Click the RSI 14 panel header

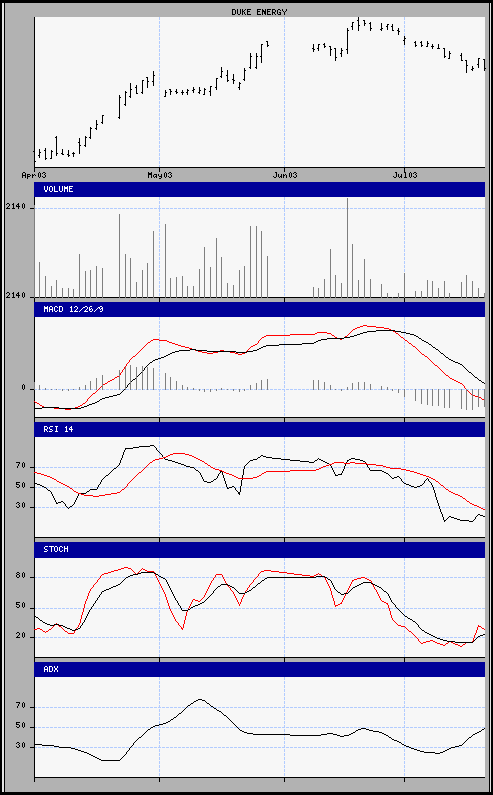click(x=260, y=429)
